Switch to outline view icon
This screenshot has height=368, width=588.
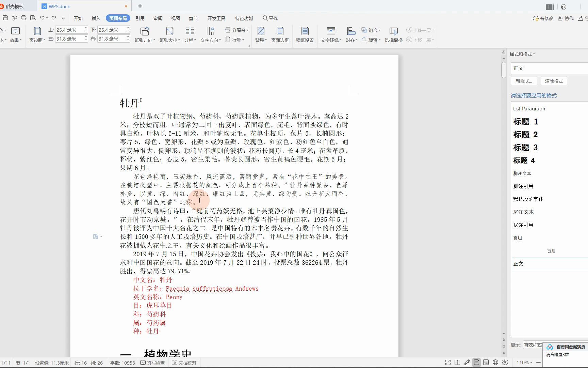click(x=486, y=363)
